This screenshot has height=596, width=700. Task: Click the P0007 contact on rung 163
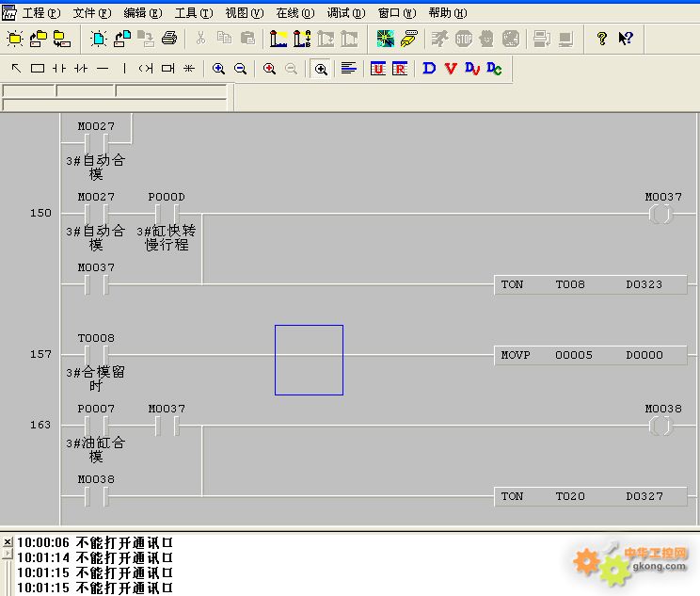96,426
